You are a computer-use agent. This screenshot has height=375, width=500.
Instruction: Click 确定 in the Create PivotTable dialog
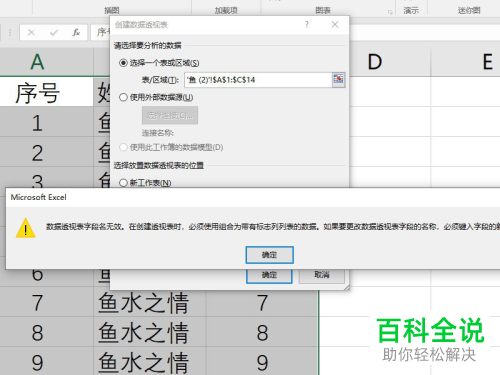tap(269, 276)
